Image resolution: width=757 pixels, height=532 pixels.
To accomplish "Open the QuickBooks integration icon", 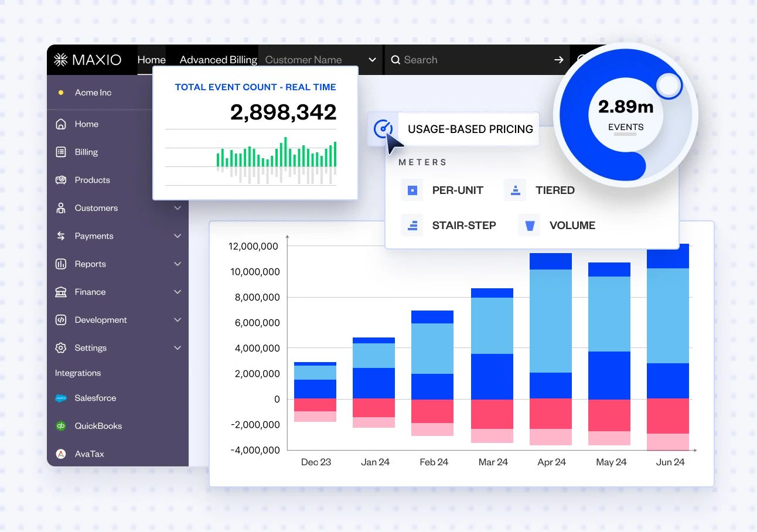I will coord(62,426).
